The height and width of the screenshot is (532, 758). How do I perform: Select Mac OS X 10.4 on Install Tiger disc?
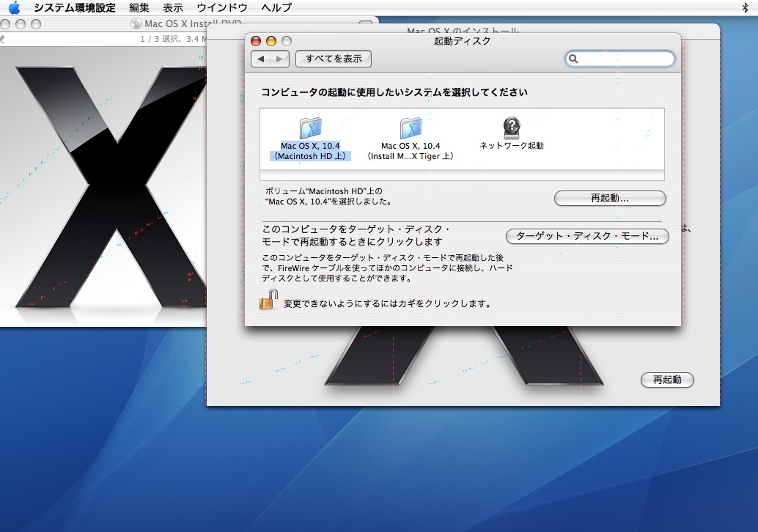tap(411, 130)
